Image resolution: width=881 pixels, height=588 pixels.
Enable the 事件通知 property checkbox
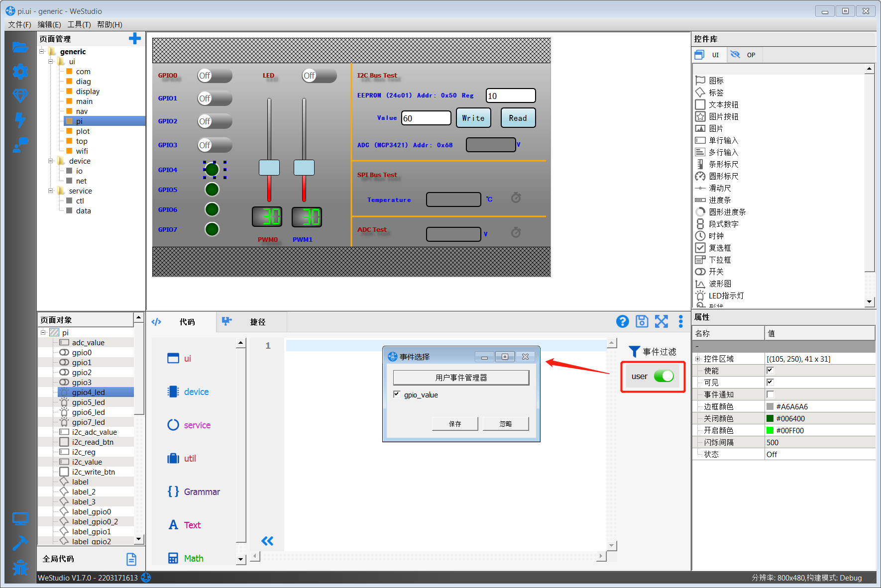pos(770,394)
